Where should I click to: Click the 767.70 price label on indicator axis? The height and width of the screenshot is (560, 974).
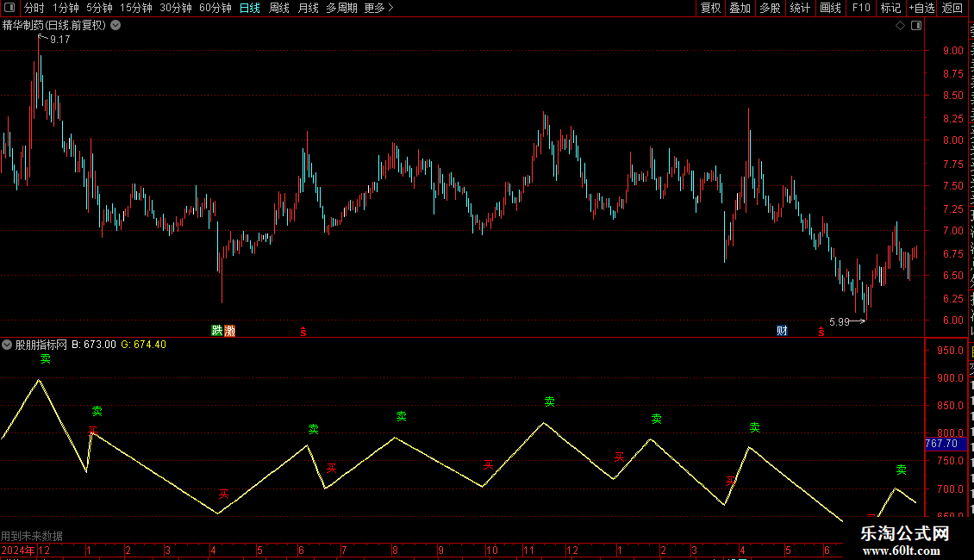coord(945,444)
